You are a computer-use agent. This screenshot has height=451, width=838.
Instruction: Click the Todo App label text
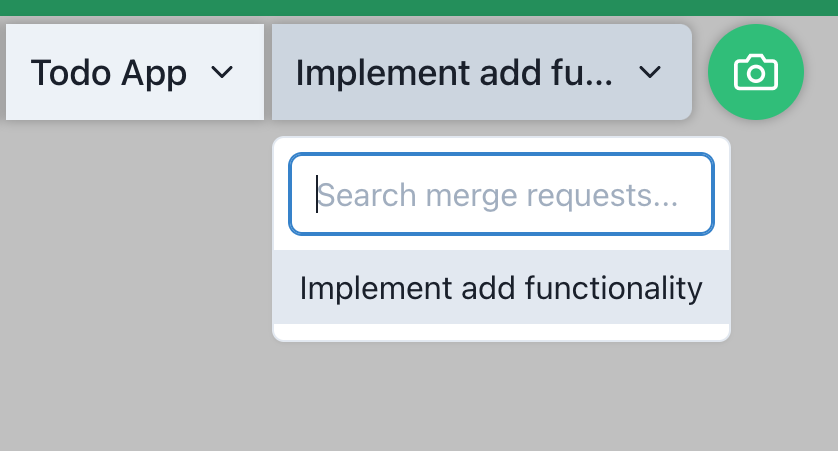pyautogui.click(x=108, y=73)
